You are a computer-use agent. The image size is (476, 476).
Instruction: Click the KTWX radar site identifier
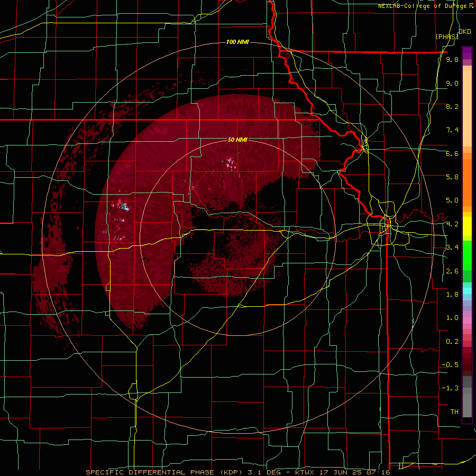[305, 472]
